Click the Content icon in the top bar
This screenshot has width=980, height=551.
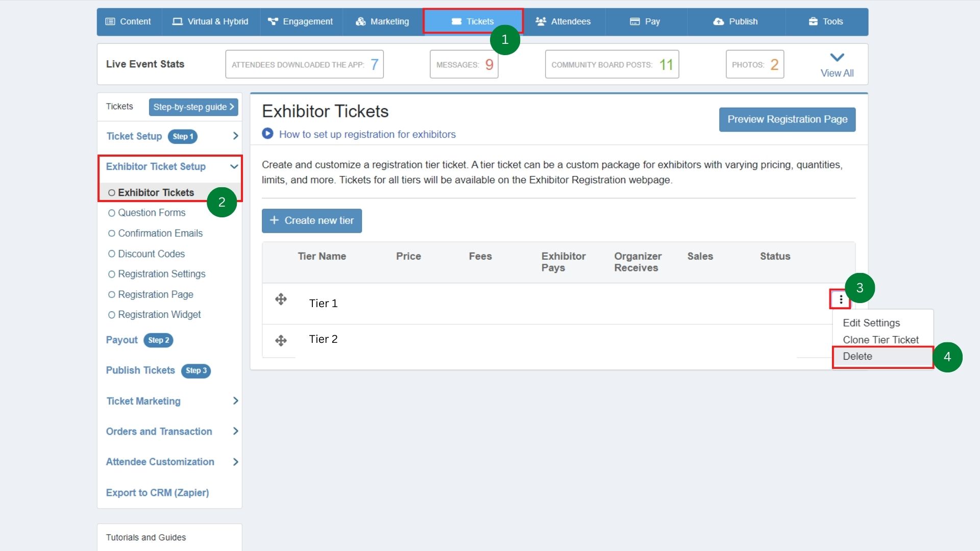click(110, 21)
